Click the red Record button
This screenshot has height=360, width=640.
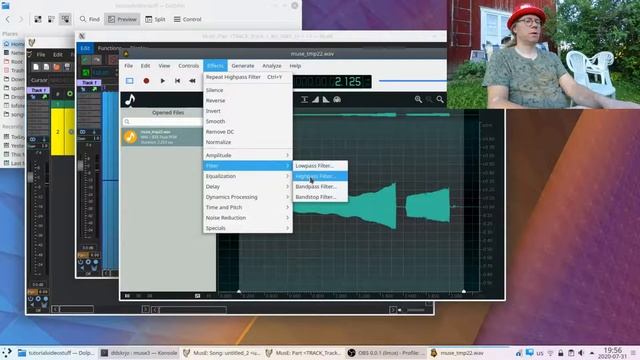146,81
